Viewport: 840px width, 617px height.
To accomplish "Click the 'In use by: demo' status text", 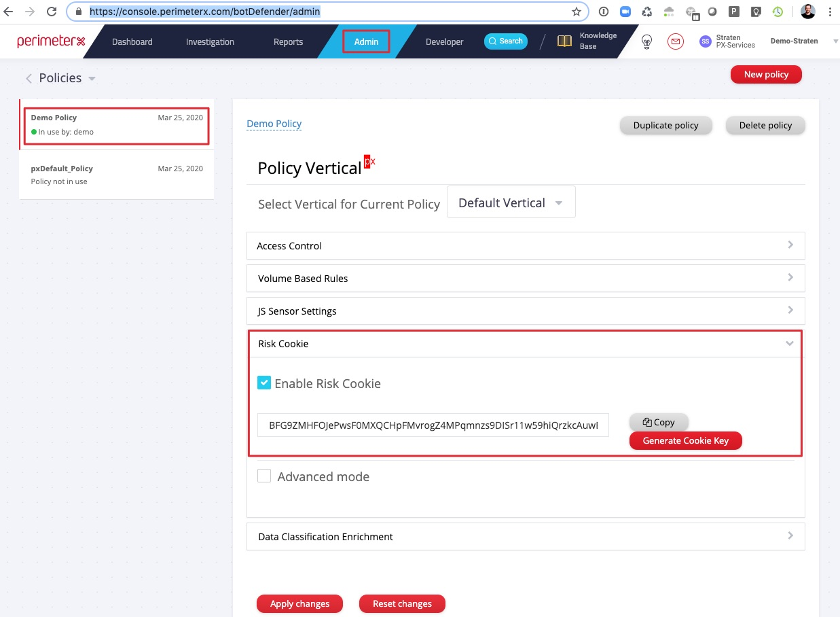I will (66, 132).
